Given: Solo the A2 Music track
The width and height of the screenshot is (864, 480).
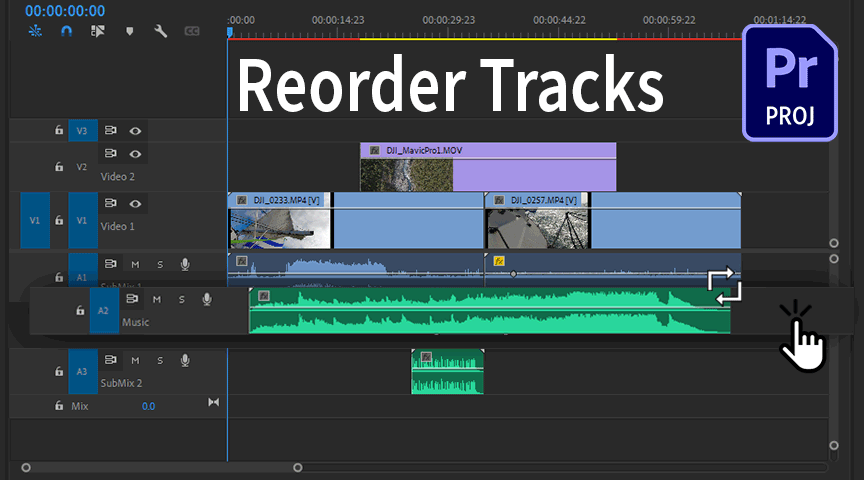Looking at the screenshot, I should pos(181,299).
